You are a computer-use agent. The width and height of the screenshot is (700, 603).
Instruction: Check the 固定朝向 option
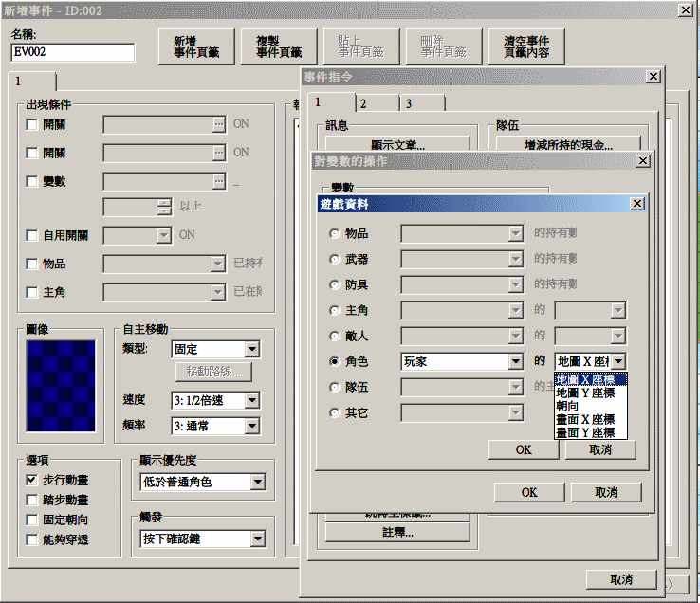(31, 520)
